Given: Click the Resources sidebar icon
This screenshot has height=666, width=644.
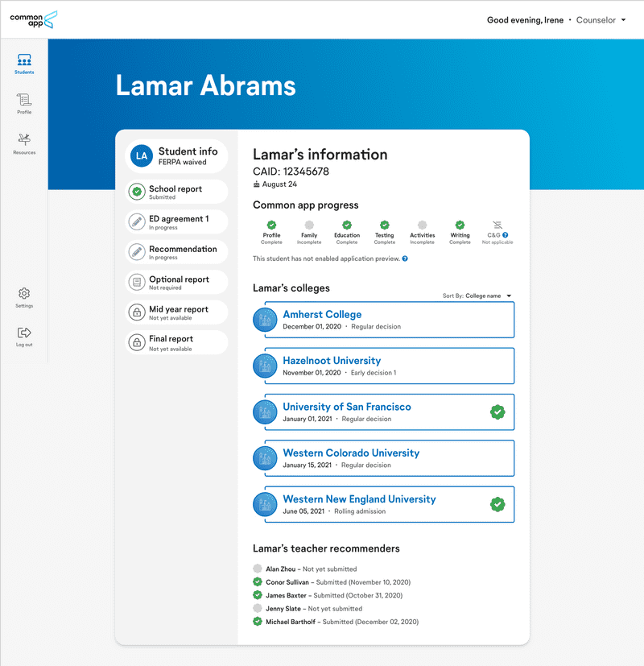Looking at the screenshot, I should [23, 143].
